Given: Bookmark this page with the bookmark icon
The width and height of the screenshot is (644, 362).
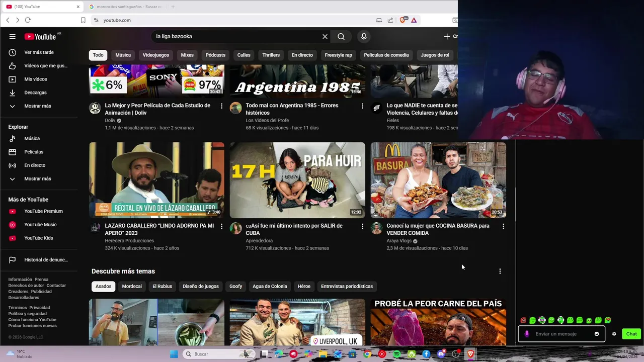Looking at the screenshot, I should pyautogui.click(x=83, y=20).
